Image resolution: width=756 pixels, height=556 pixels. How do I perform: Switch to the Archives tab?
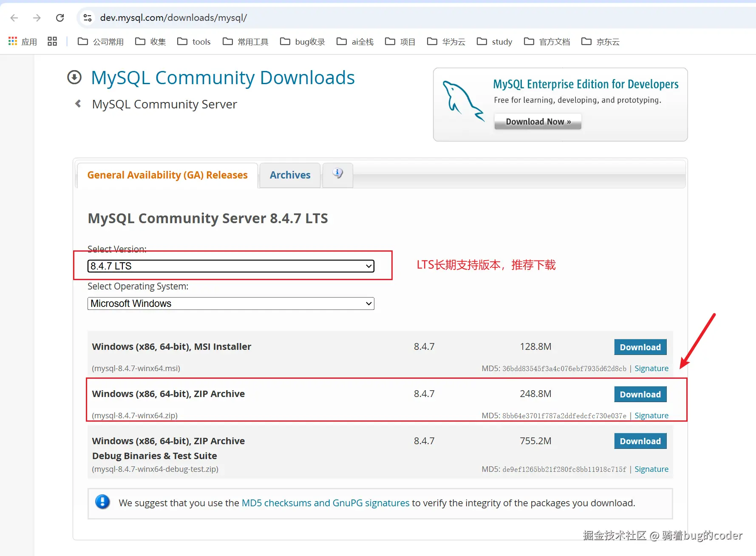coord(290,175)
